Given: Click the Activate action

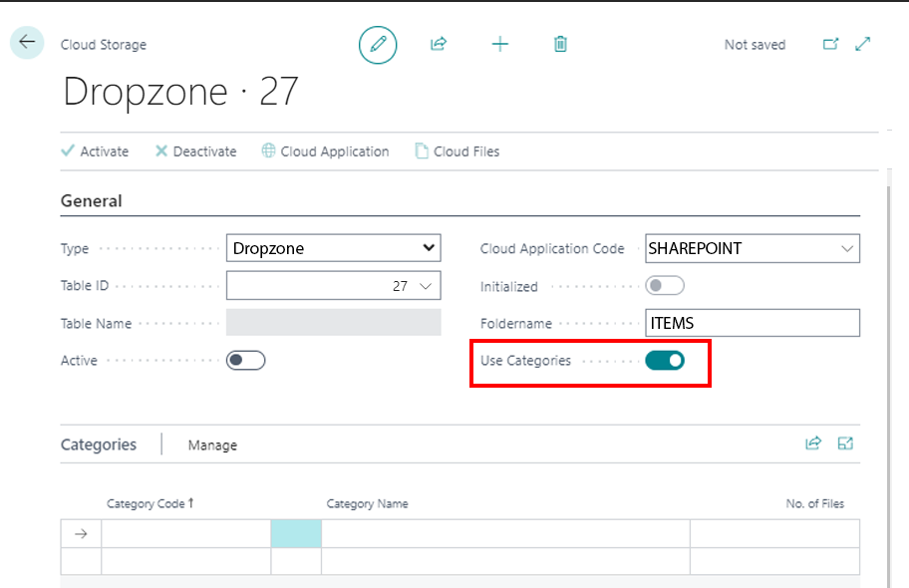Looking at the screenshot, I should click(95, 151).
